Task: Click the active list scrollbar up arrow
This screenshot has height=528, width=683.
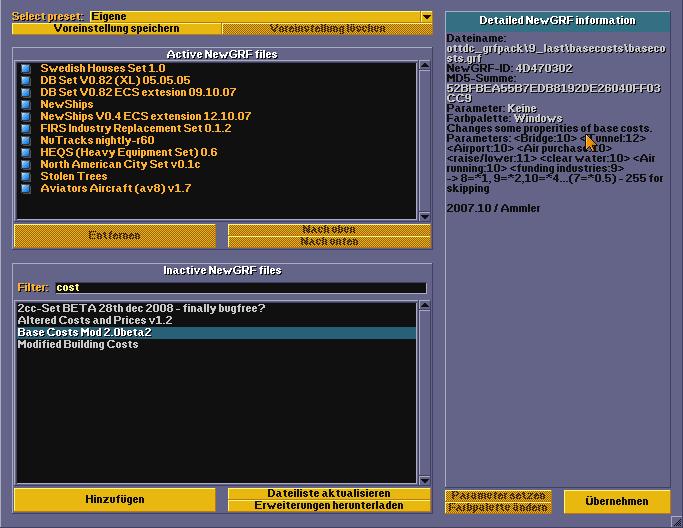Action: 425,67
